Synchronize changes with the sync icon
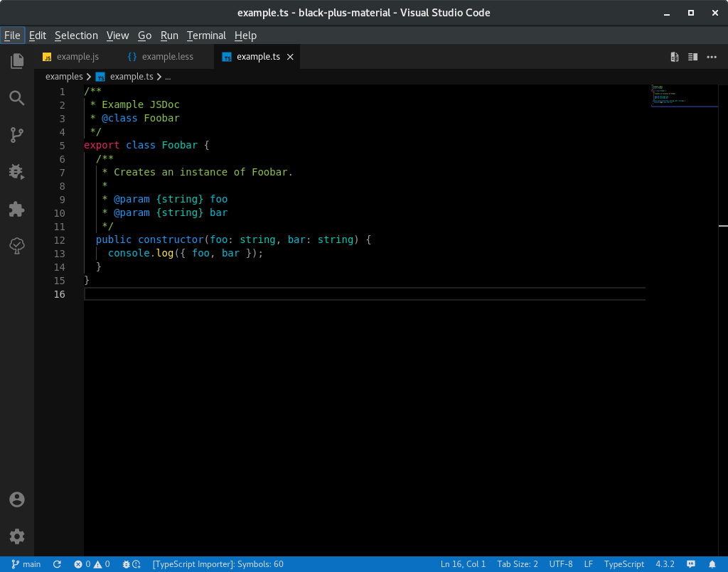 tap(57, 564)
